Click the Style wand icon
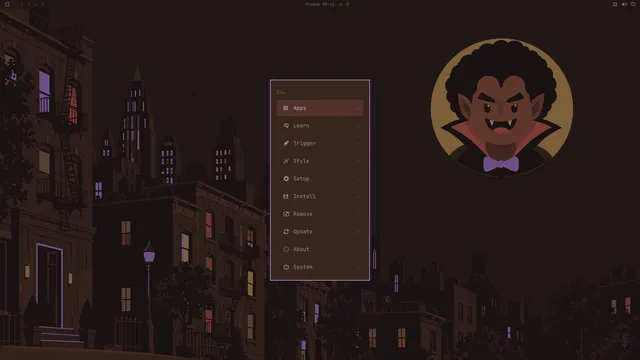The height and width of the screenshot is (360, 640). pos(286,161)
